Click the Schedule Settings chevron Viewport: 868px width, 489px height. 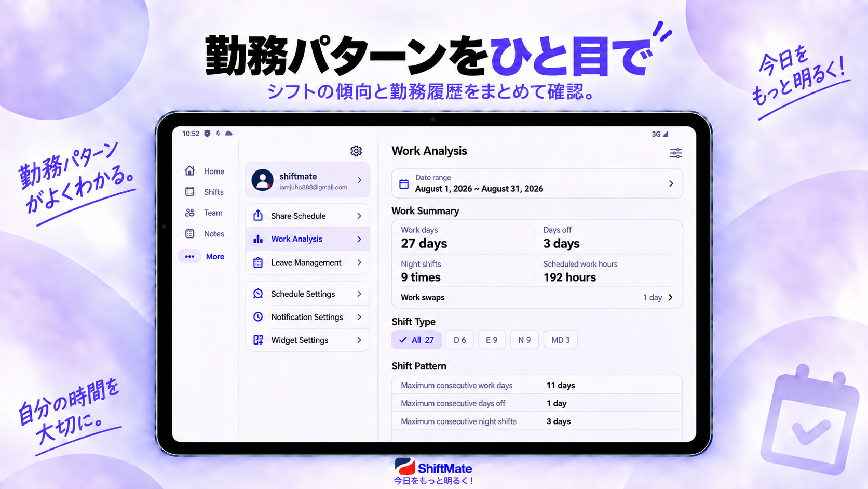(x=359, y=294)
